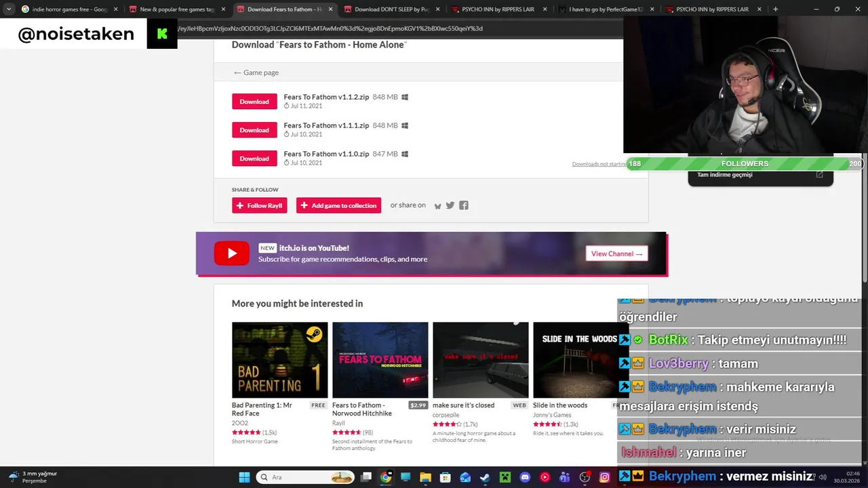The height and width of the screenshot is (488, 868).
Task: Open Bad Parenting 1 game thumbnail
Action: pyautogui.click(x=279, y=360)
